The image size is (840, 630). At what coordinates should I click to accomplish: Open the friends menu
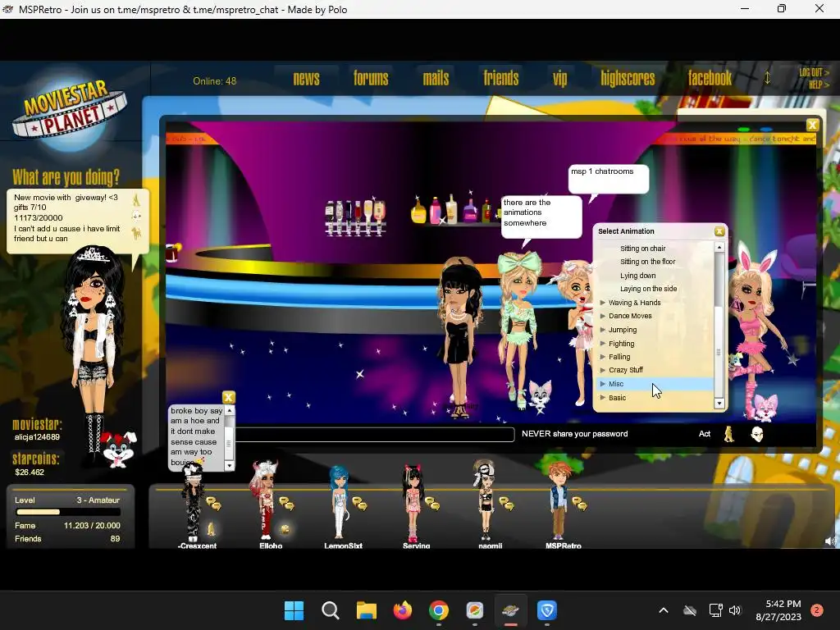(x=501, y=79)
